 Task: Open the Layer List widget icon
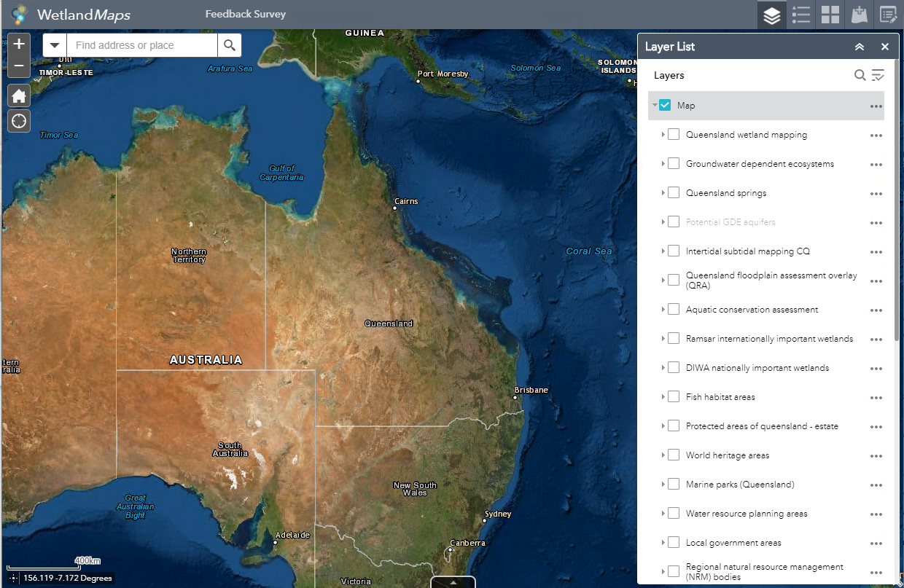(772, 15)
